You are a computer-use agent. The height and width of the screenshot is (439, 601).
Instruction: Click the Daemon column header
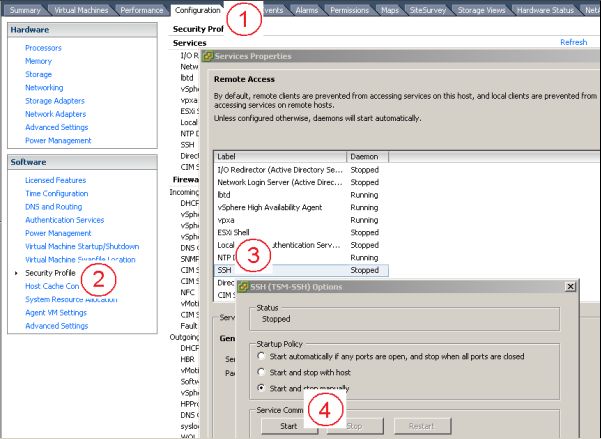pyautogui.click(x=368, y=156)
